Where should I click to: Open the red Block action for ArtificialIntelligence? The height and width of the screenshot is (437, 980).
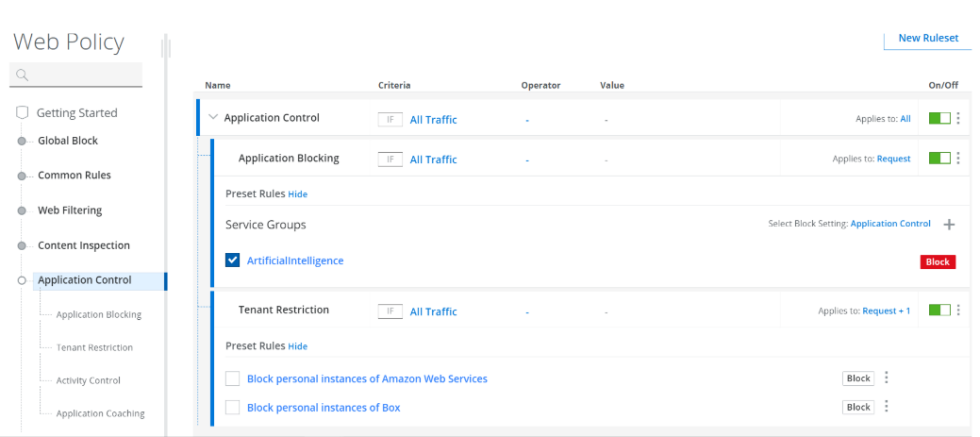coord(938,262)
